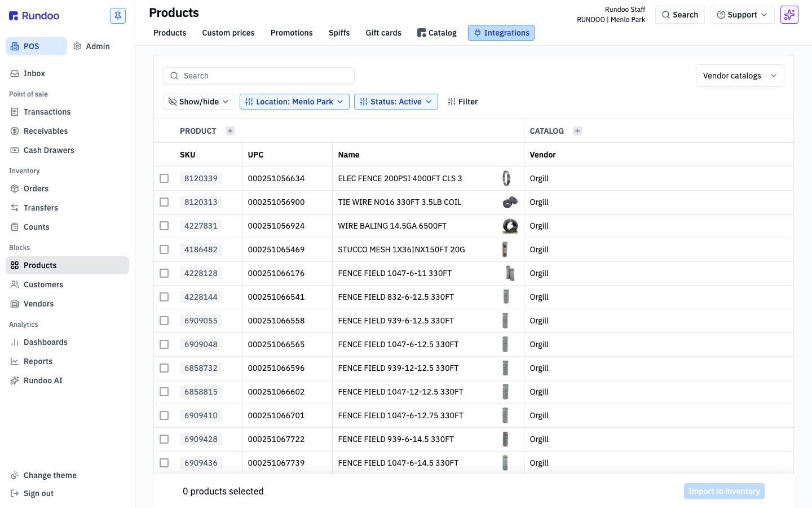
Task: Open Spiffs tab
Action: click(339, 33)
